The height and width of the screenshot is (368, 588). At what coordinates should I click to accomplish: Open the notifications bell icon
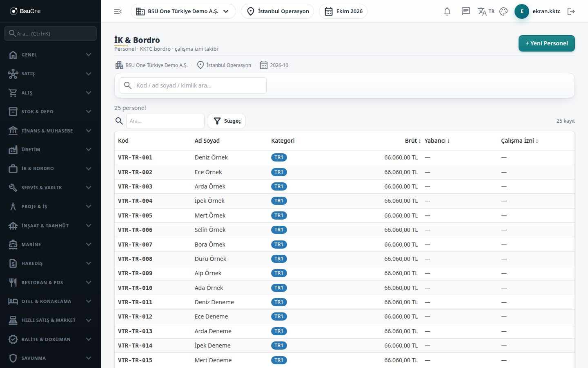[x=447, y=11]
